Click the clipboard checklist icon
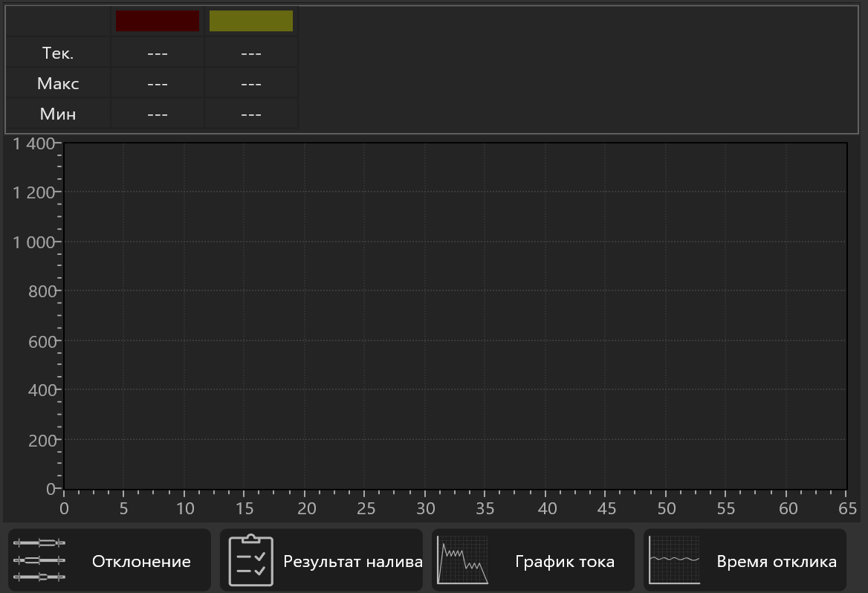This screenshot has height=593, width=868. point(250,560)
